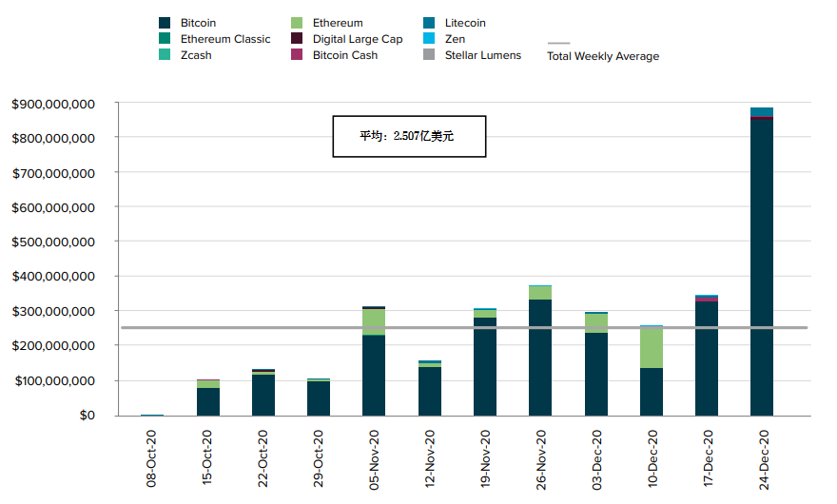
Task: Select the Litecoin legend label
Action: pos(465,23)
